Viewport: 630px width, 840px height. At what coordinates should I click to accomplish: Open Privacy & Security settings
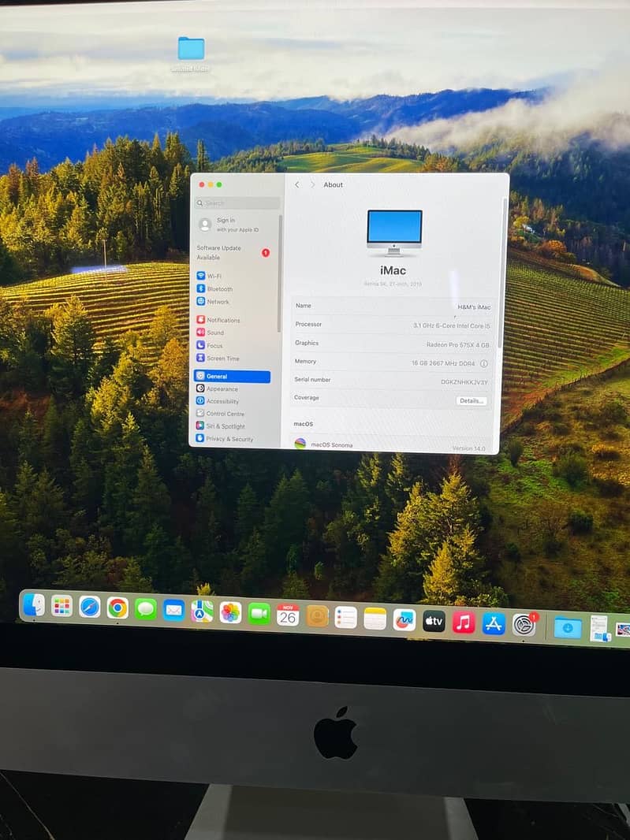(224, 439)
